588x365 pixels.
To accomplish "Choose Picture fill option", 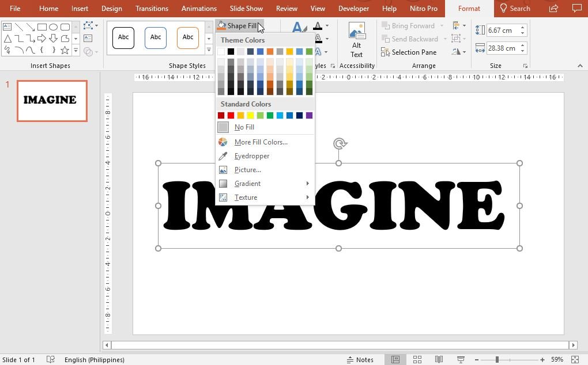I will pyautogui.click(x=247, y=170).
